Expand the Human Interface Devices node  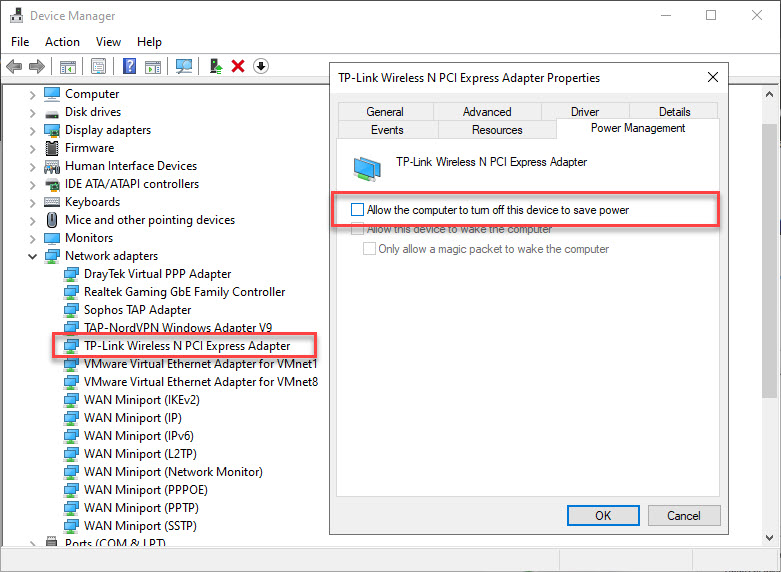point(32,166)
